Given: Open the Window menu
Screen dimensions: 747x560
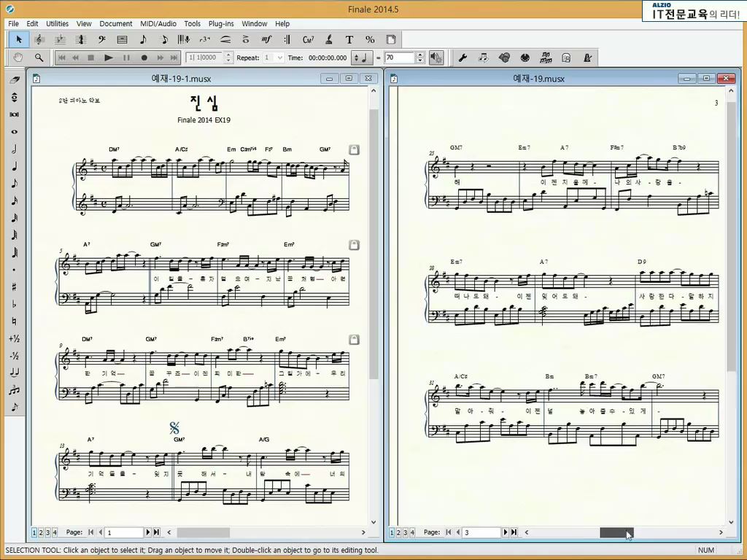Looking at the screenshot, I should (255, 23).
